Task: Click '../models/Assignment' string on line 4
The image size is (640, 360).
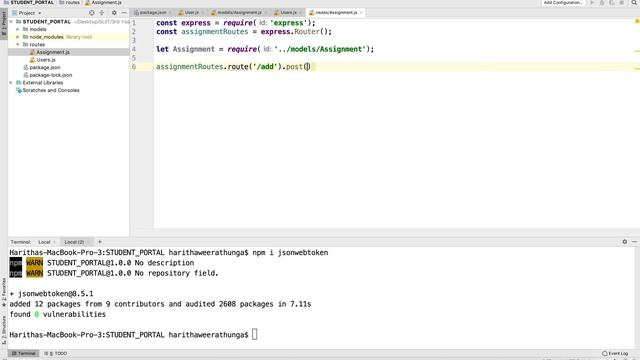Action: [320, 49]
